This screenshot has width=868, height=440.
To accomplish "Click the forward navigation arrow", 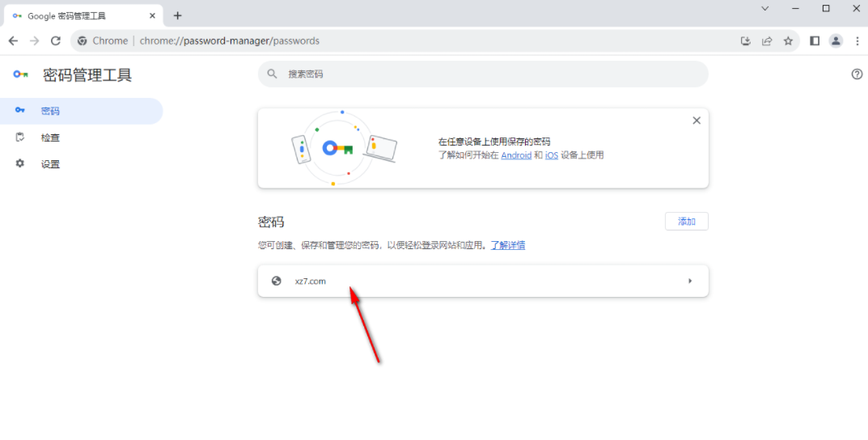I will pyautogui.click(x=34, y=41).
